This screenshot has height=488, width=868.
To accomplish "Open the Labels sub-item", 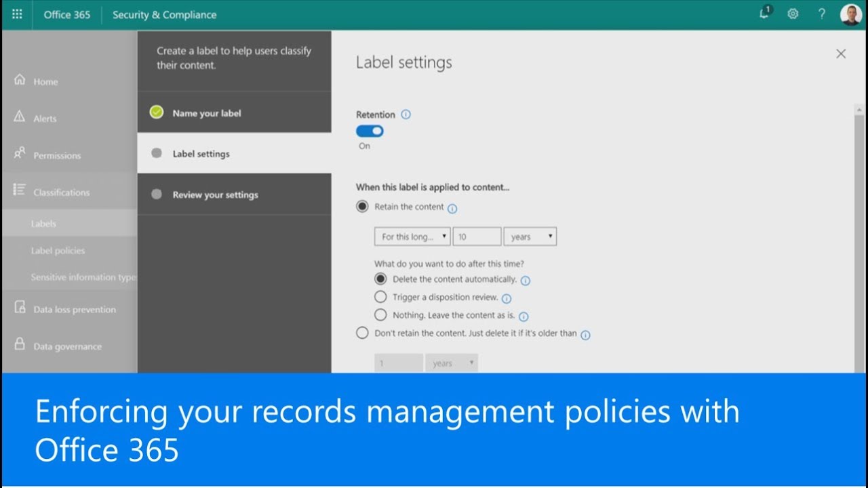I will (69, 223).
